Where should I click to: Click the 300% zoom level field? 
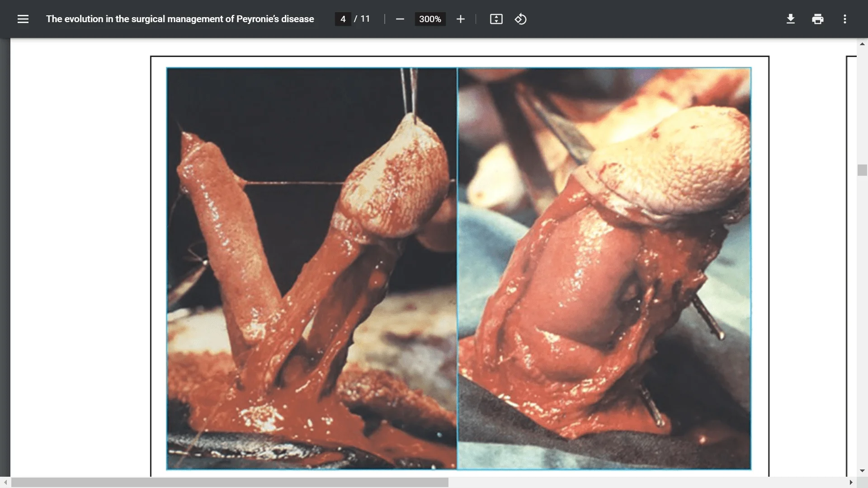coord(430,19)
